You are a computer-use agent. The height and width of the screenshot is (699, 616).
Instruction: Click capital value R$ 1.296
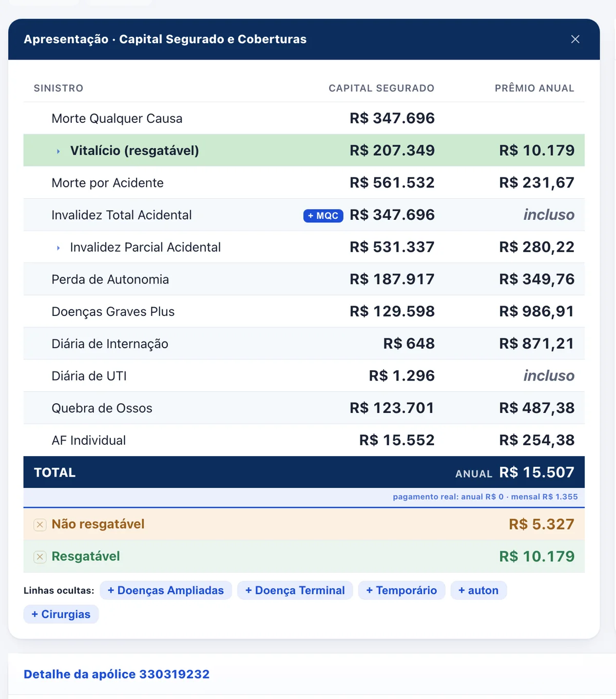click(402, 376)
